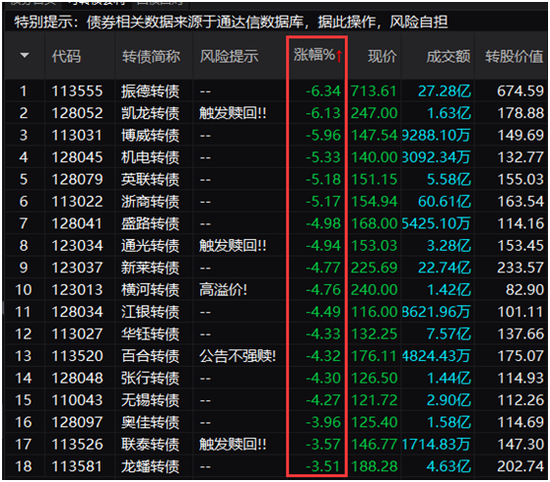Select bond code 123034

coord(77,246)
